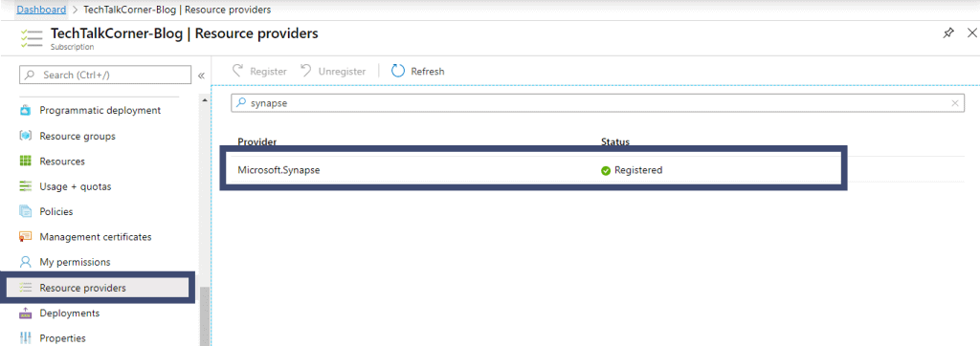The width and height of the screenshot is (980, 346).
Task: Collapse the sidebar with double chevron
Action: (201, 76)
